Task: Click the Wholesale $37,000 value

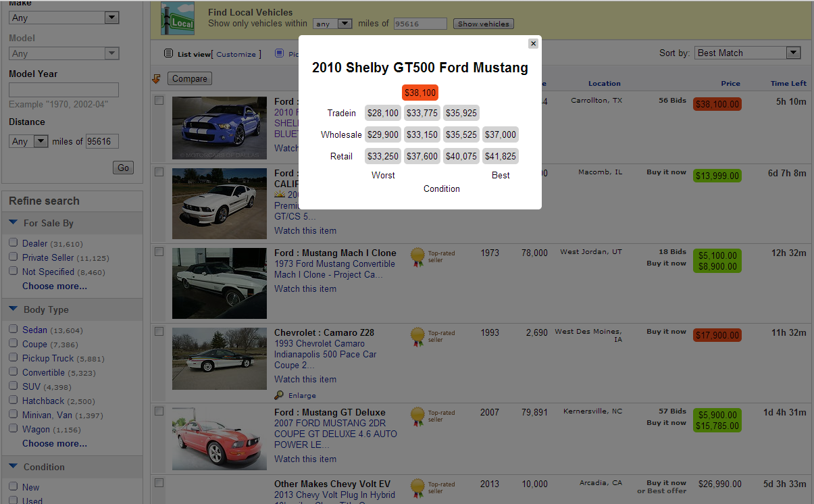Action: pos(501,134)
